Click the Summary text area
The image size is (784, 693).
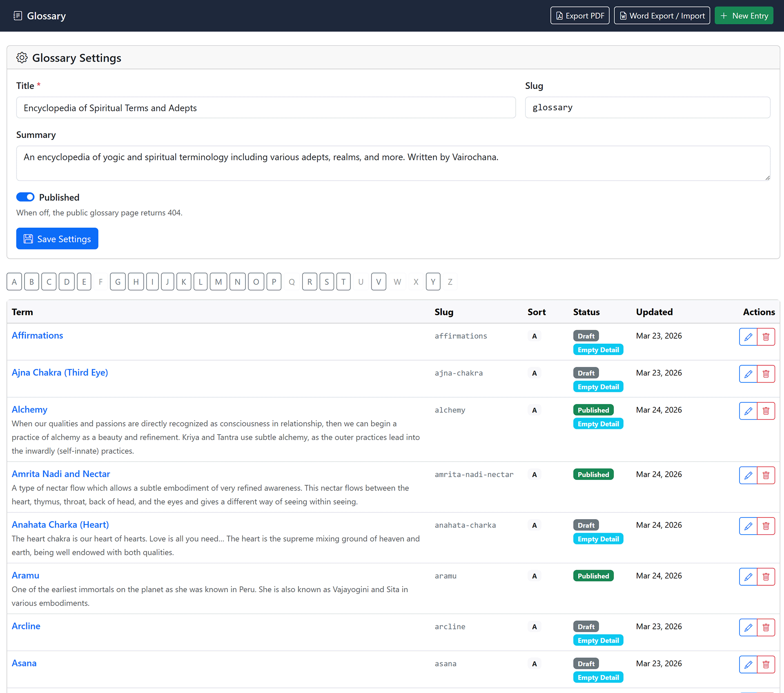[393, 163]
